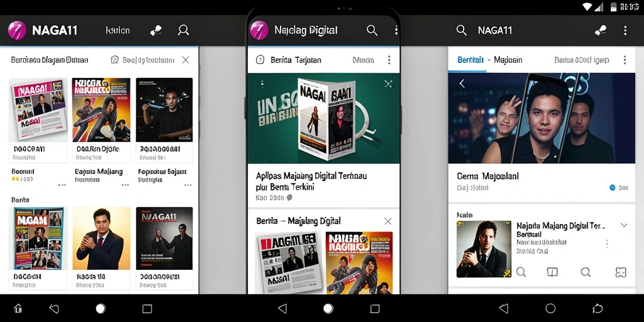Open dark NAGA11 cover in left panel bottom row

[164, 238]
